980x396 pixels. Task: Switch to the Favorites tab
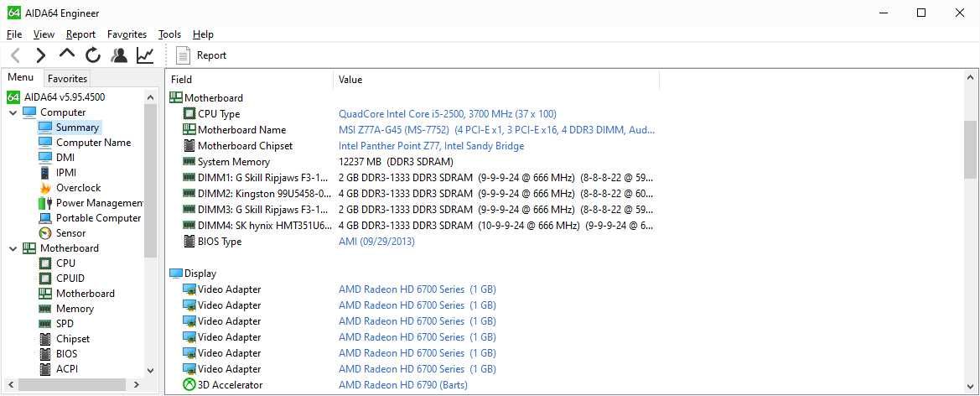68,78
